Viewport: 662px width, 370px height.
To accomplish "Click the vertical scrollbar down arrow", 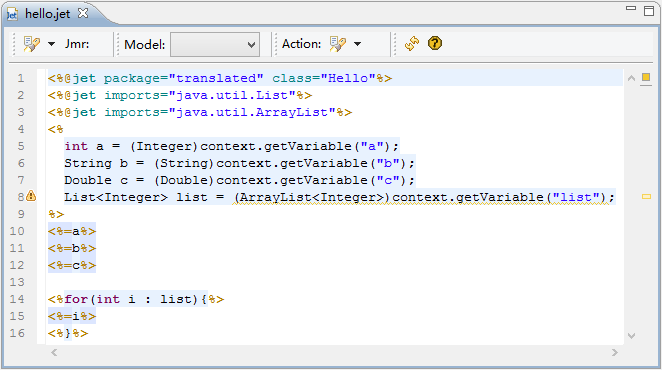I will (632, 336).
